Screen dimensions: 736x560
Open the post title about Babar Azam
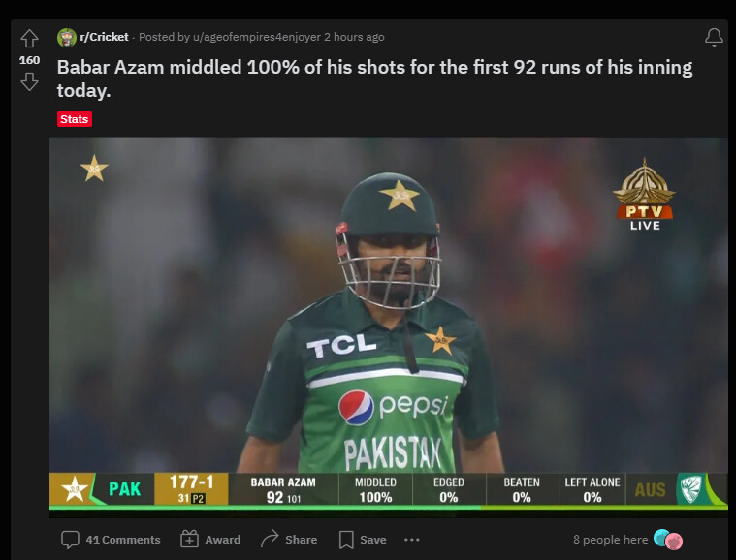[x=374, y=78]
